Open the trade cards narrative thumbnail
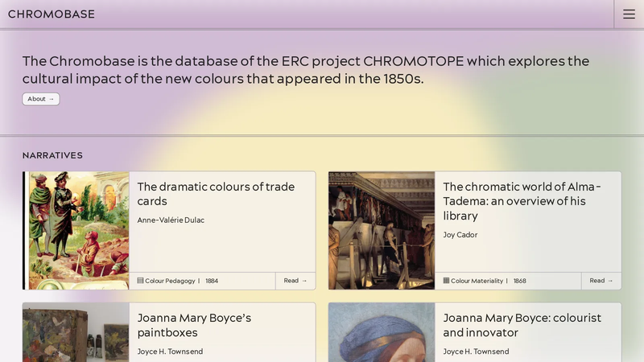This screenshot has width=644, height=362. pos(76,230)
